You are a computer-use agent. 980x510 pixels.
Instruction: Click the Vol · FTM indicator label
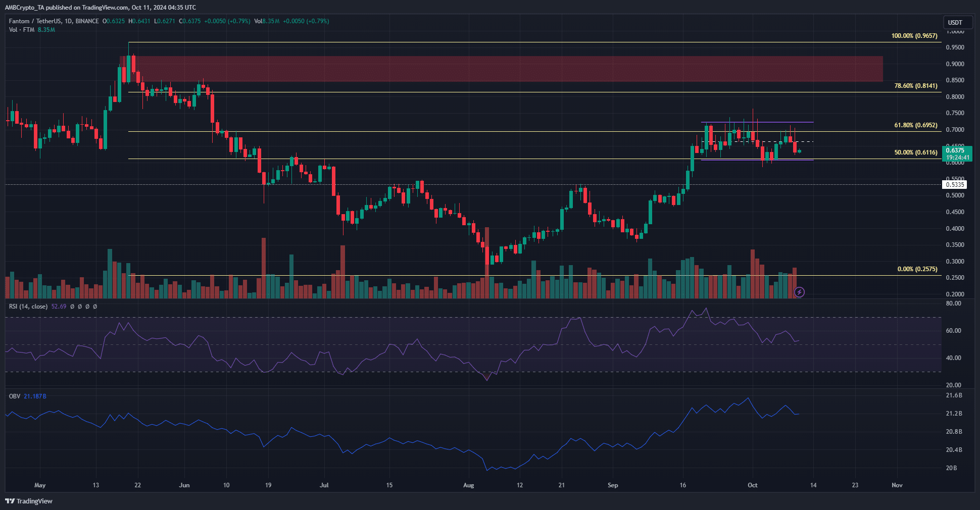22,30
